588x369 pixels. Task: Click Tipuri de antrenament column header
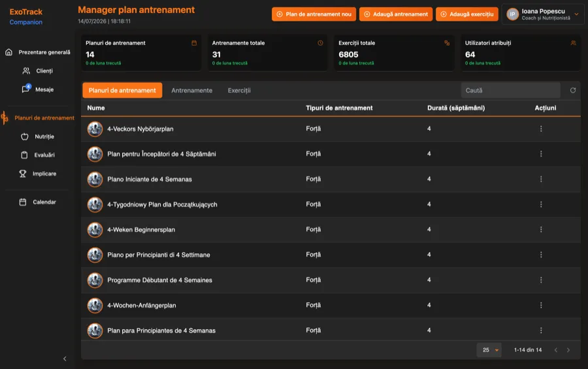click(x=339, y=108)
